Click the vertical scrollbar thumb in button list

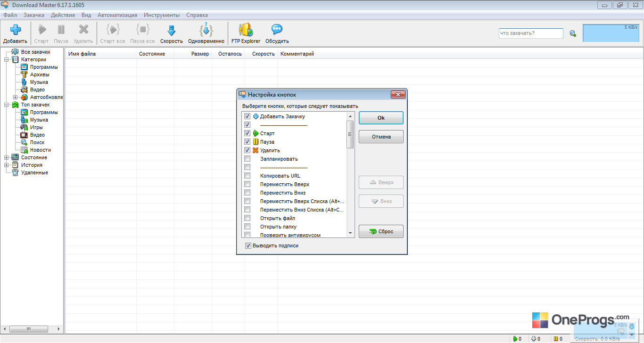click(350, 135)
